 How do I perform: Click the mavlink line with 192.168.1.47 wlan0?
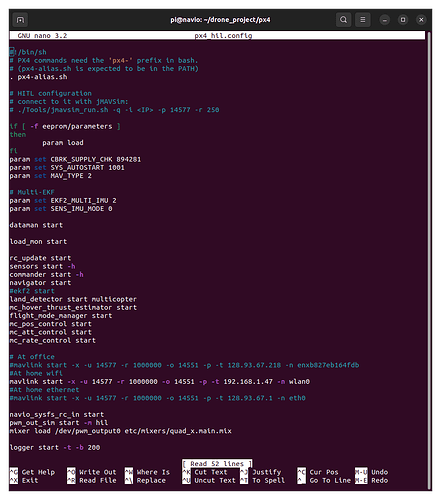click(x=160, y=381)
